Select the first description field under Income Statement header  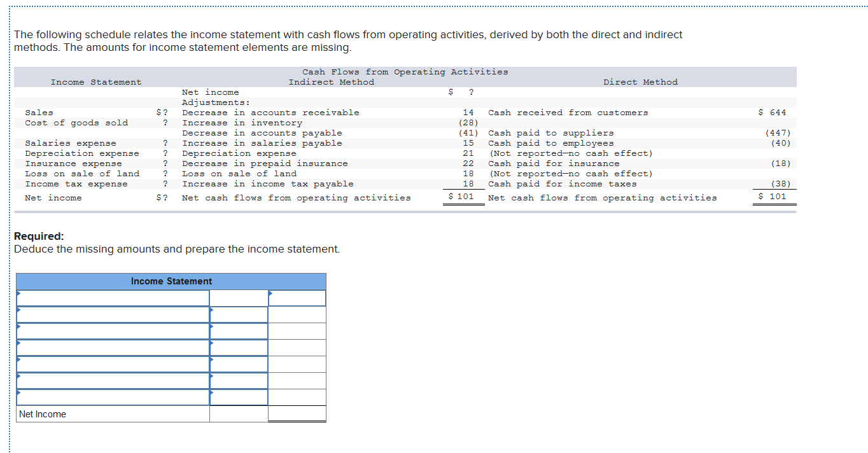pyautogui.click(x=111, y=298)
